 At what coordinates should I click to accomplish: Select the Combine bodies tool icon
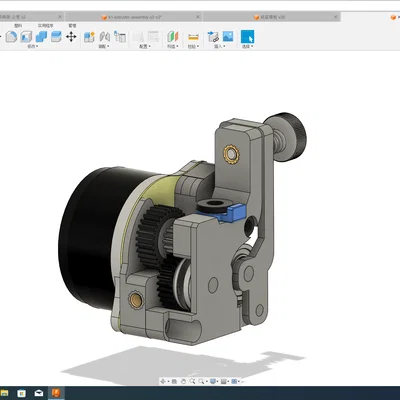41,37
